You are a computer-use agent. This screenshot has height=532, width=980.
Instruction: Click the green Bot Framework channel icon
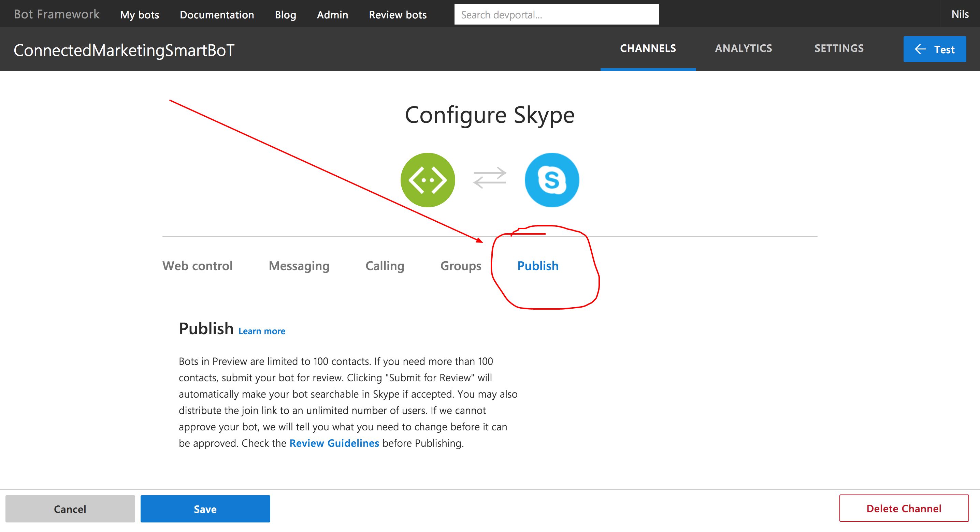[427, 180]
